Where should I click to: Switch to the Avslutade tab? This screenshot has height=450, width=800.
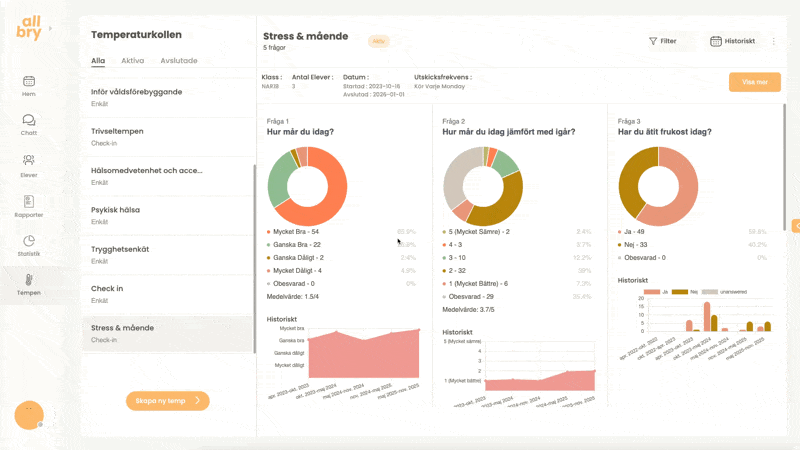point(179,61)
